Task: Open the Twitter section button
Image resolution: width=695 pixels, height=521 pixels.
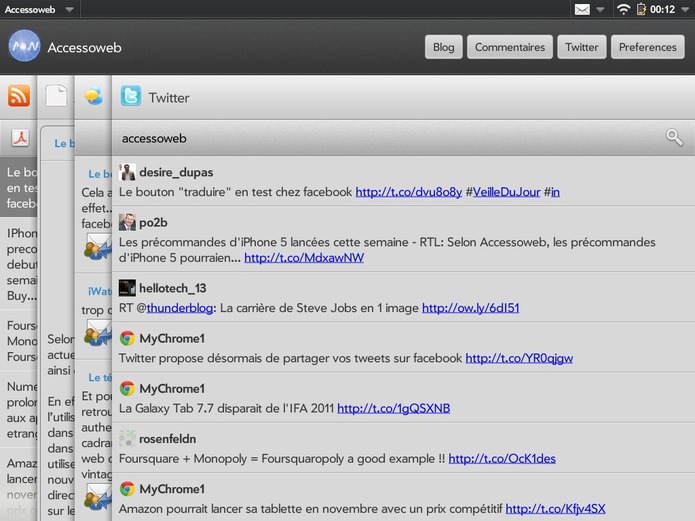Action: click(582, 47)
